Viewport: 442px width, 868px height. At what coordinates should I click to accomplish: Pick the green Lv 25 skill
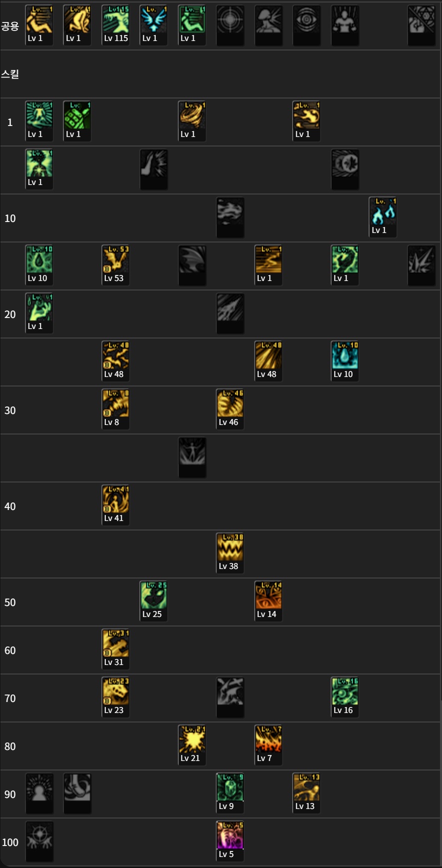153,601
